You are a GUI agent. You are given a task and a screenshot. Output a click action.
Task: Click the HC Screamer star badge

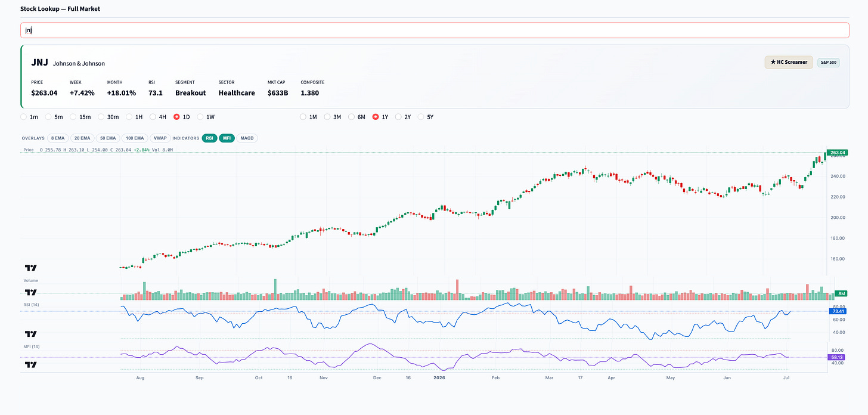click(788, 62)
